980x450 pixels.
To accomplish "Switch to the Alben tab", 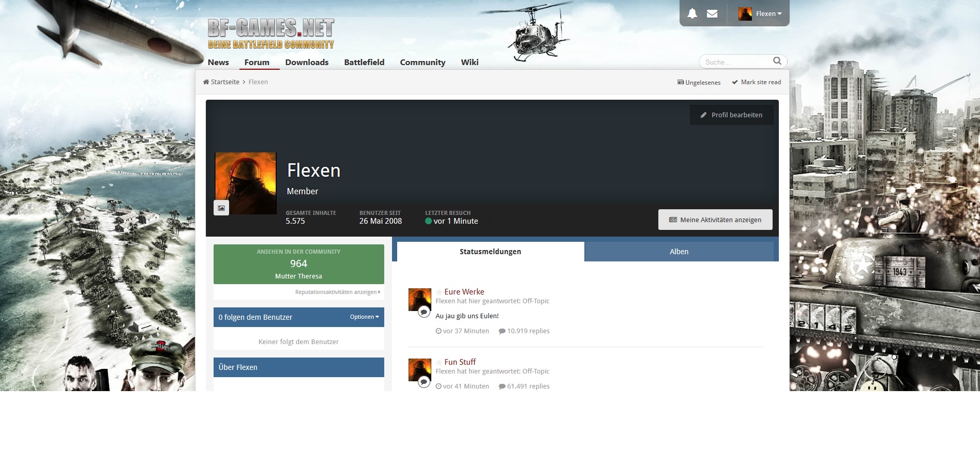I will pos(679,252).
